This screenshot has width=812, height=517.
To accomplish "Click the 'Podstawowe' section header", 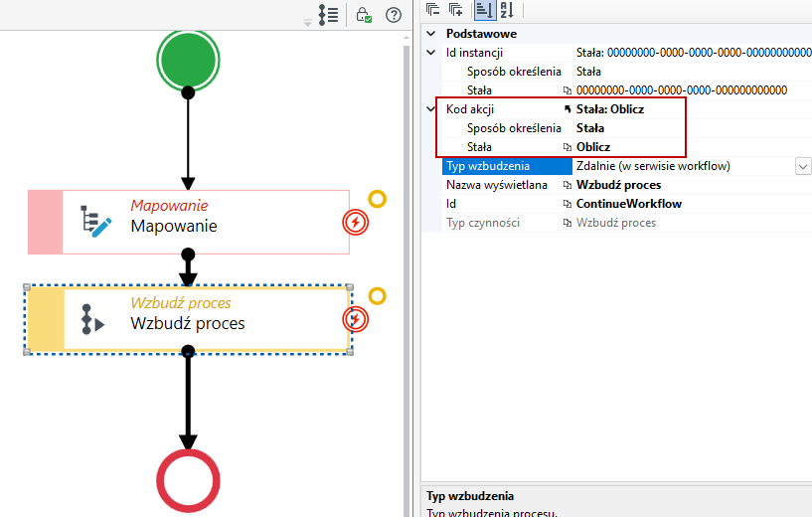I will pyautogui.click(x=481, y=34).
